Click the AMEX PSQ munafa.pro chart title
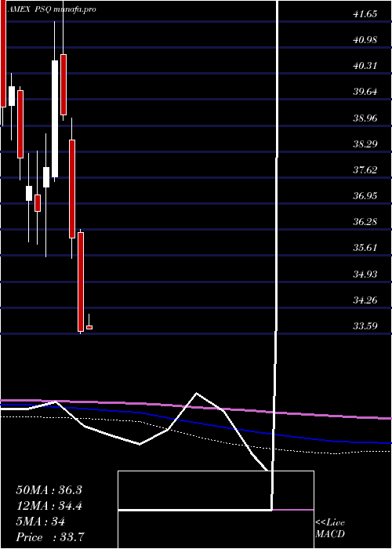The width and height of the screenshot is (392, 549). (52, 9)
